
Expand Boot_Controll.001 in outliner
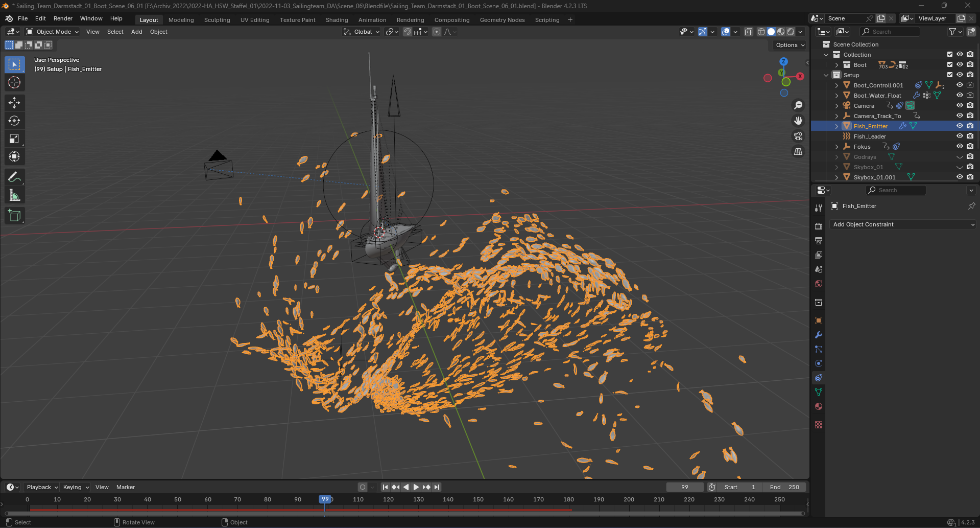pyautogui.click(x=836, y=85)
